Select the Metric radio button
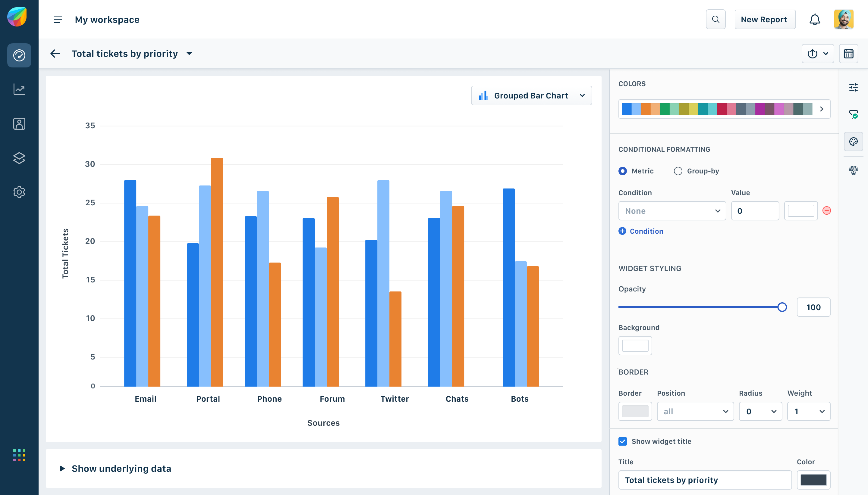The height and width of the screenshot is (495, 868). (x=623, y=171)
